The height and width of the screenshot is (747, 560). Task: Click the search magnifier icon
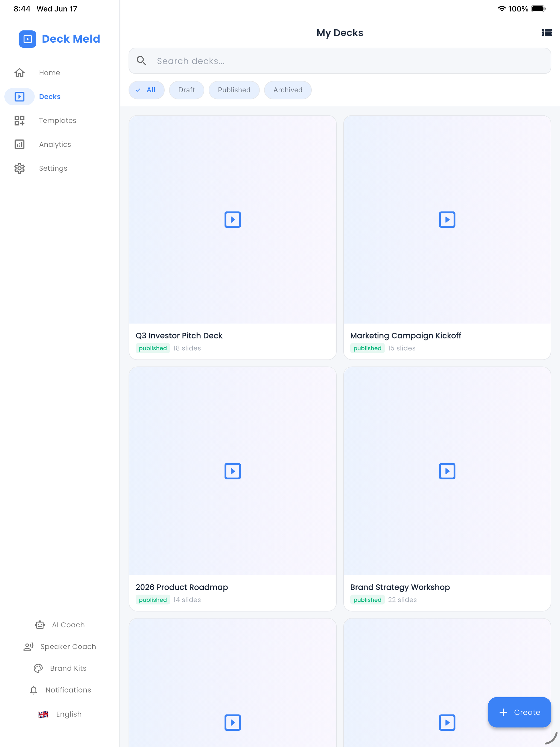click(x=142, y=61)
